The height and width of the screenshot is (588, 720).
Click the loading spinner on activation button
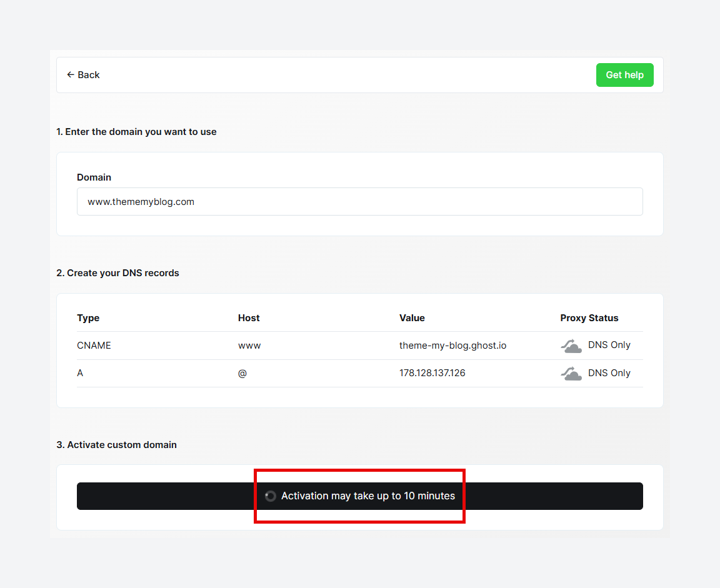[x=271, y=496]
